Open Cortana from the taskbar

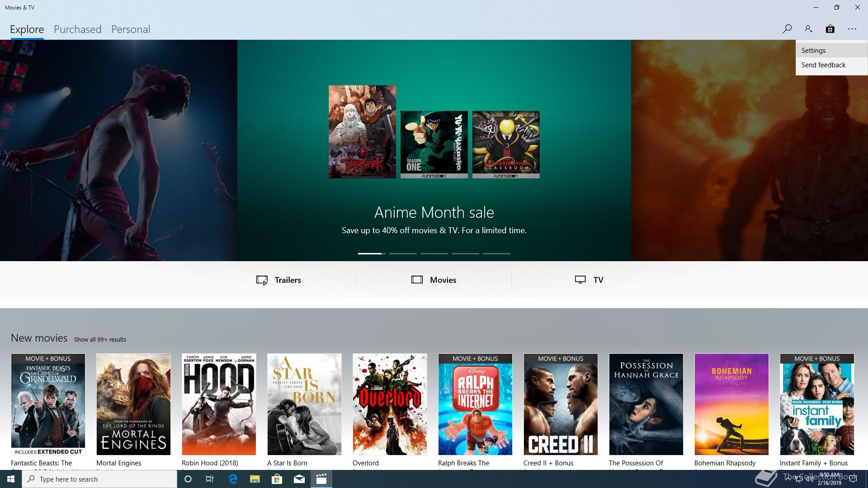pyautogui.click(x=188, y=479)
